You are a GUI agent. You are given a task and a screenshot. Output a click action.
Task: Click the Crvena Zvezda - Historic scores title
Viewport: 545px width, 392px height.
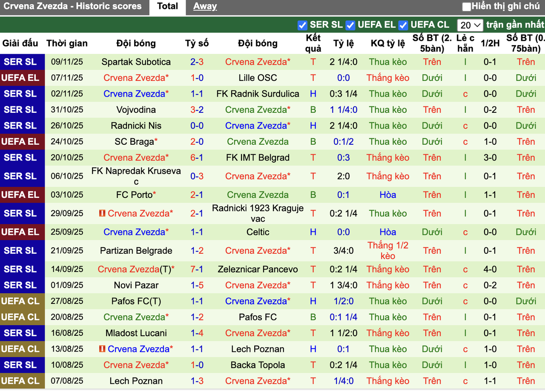tap(72, 6)
